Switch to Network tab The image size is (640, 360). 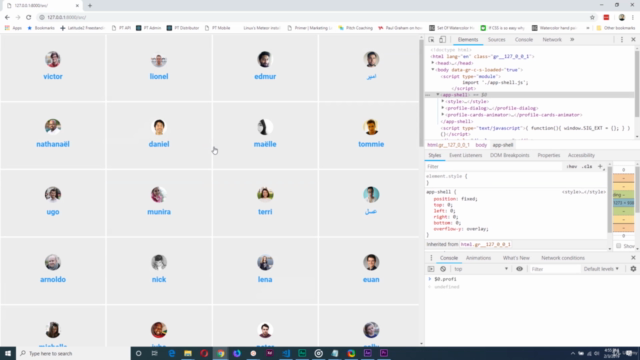coord(552,40)
